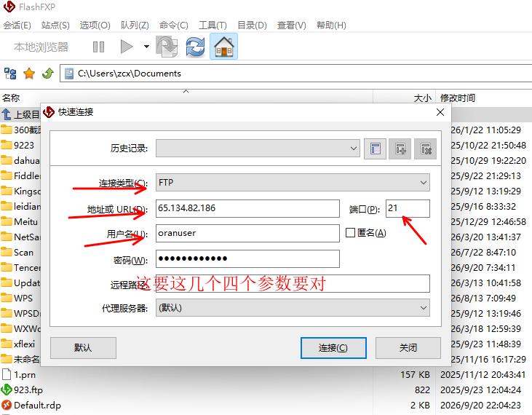Click the 上级目录 parent directory entry
532x415 pixels.
[20, 115]
